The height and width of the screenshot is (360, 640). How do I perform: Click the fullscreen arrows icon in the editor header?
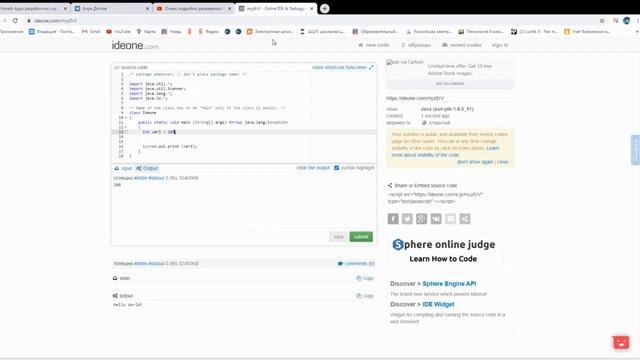371,67
